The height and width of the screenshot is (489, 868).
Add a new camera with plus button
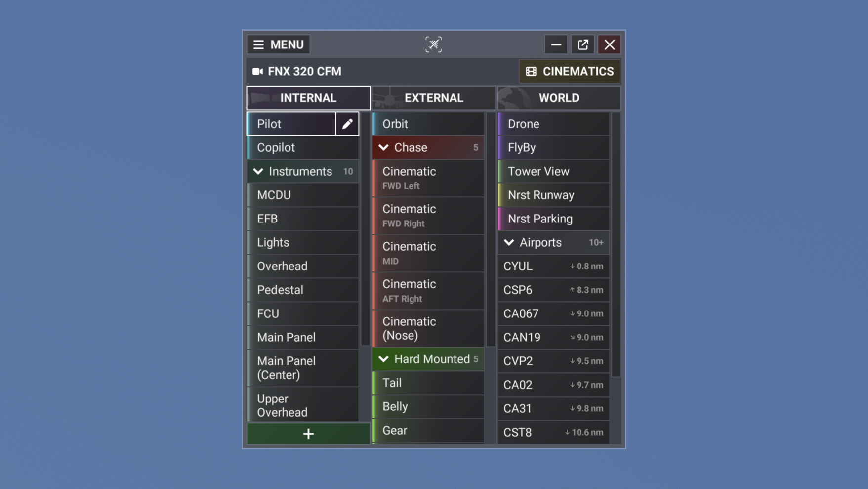coord(308,434)
